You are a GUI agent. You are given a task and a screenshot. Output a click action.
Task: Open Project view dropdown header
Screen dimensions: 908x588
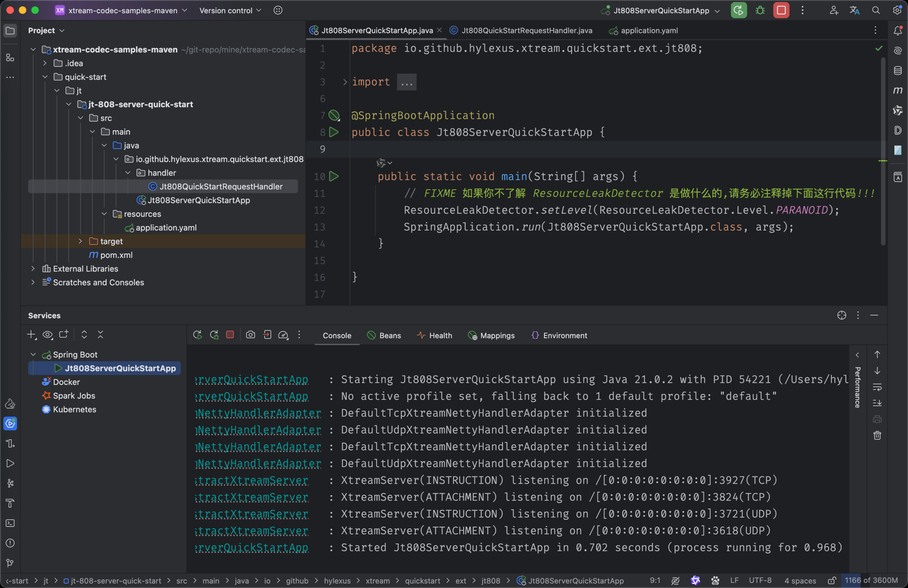click(x=46, y=30)
